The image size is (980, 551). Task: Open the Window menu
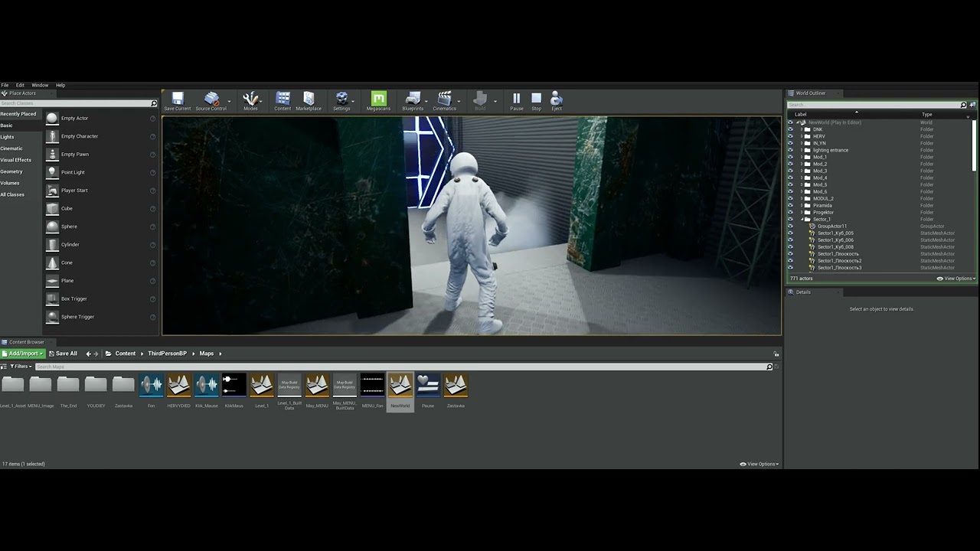click(x=40, y=85)
